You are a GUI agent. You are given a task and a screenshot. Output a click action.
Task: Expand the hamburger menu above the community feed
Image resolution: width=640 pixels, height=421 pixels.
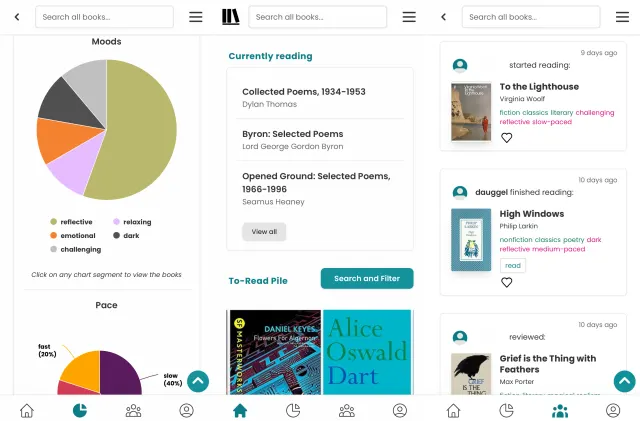point(622,17)
